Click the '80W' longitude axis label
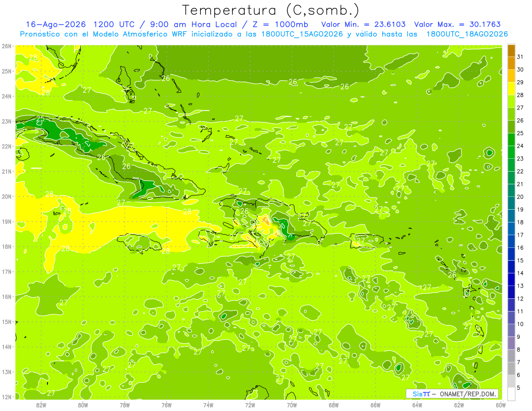The width and height of the screenshot is (532, 411). (x=83, y=405)
